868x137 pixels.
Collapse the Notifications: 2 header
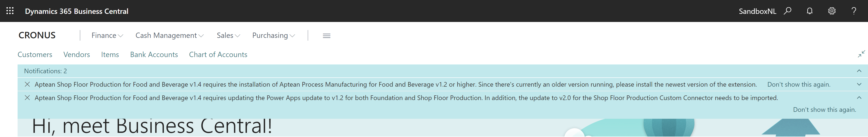tap(859, 71)
